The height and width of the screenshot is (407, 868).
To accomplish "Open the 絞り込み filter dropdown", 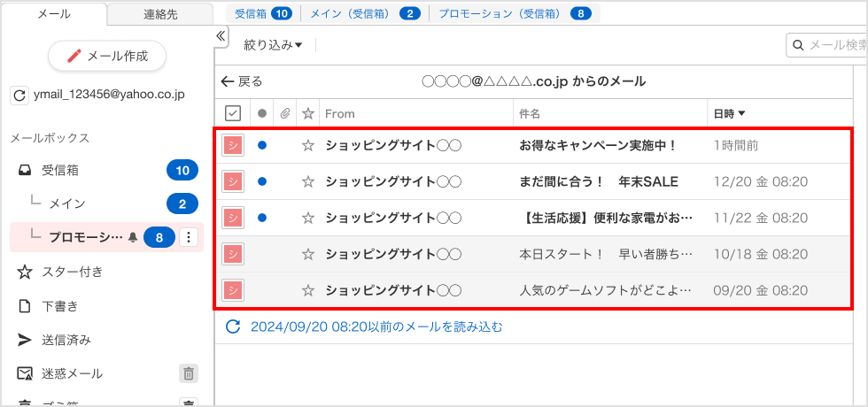I will pos(273,45).
